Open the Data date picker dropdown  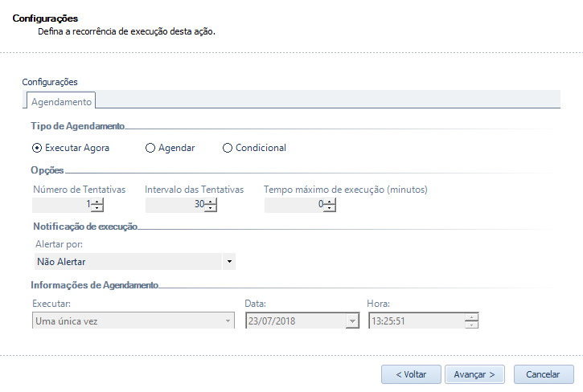pos(351,321)
